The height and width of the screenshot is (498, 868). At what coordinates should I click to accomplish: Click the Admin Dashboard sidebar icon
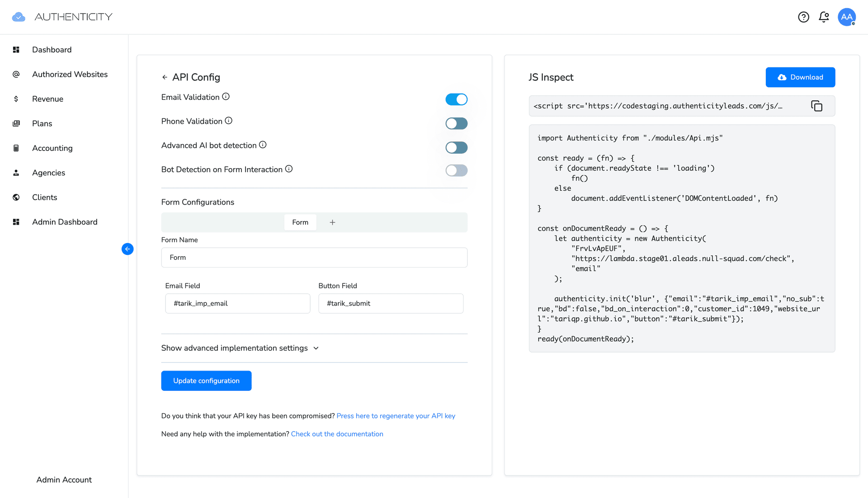pyautogui.click(x=16, y=221)
